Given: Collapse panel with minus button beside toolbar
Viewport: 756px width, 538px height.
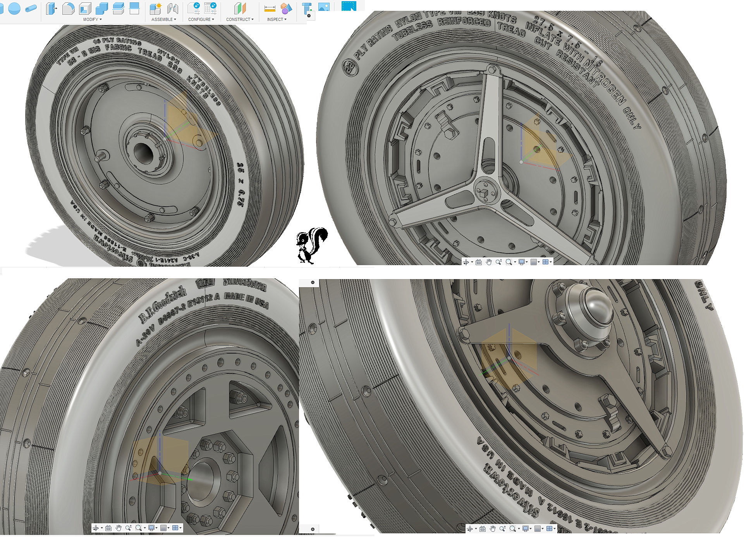Looking at the screenshot, I should [309, 16].
